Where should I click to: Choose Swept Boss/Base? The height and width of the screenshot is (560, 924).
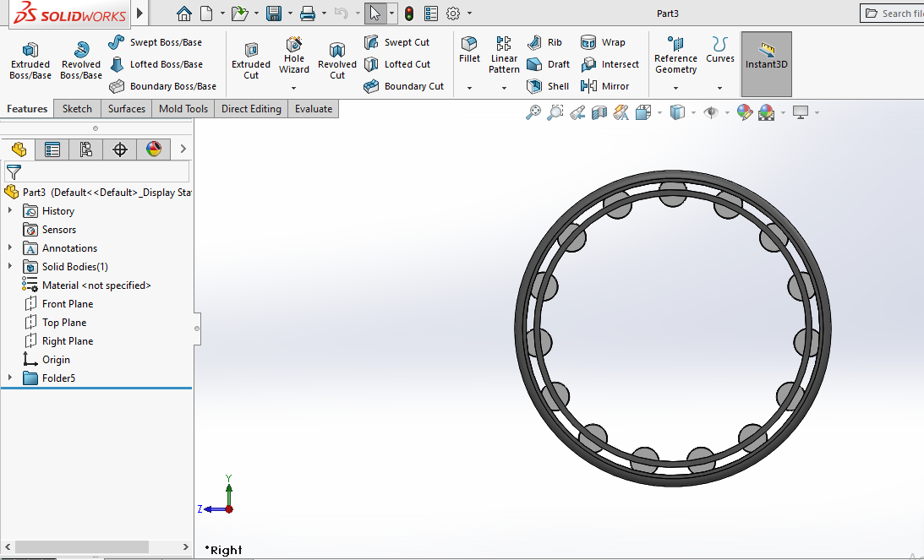(x=156, y=42)
